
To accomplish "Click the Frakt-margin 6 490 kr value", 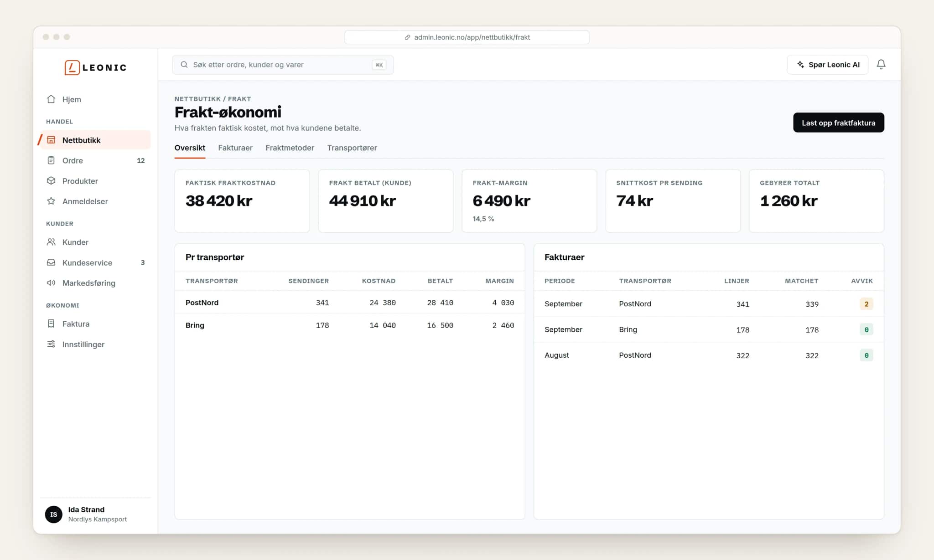I will point(501,200).
